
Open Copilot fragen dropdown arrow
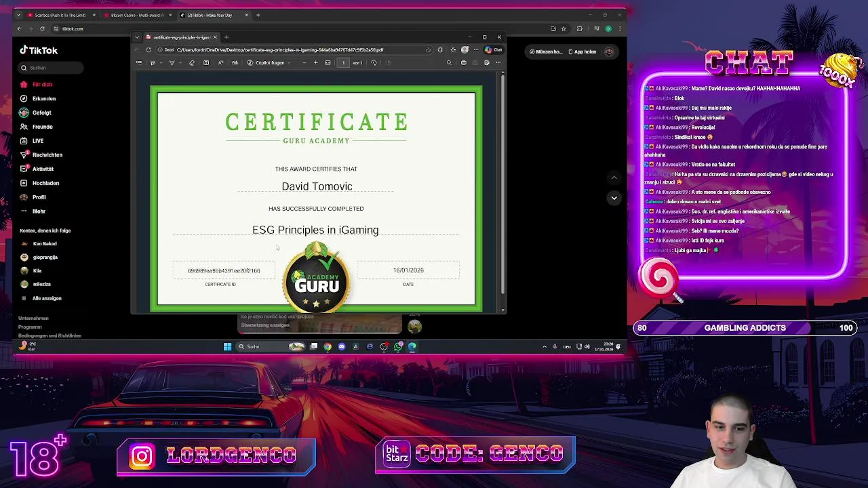click(289, 63)
